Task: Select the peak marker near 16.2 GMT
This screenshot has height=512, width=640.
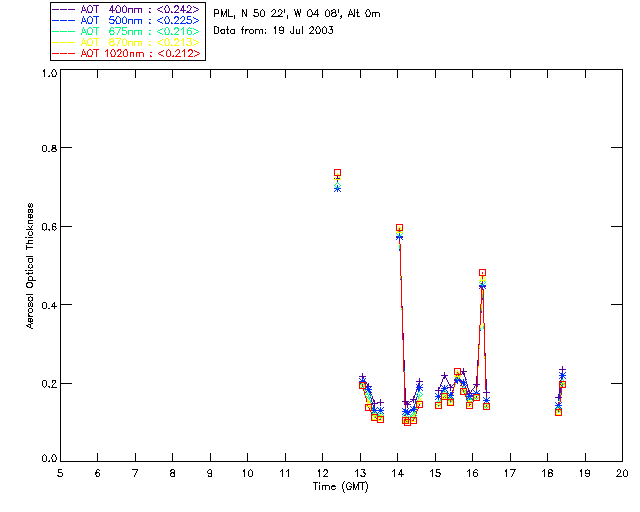Action: 482,273
